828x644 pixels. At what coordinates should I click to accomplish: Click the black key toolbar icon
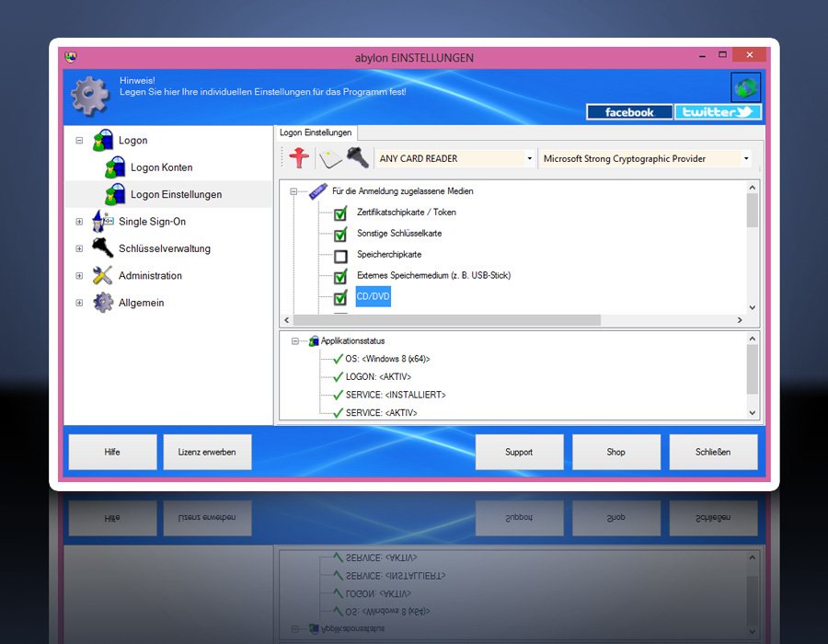[x=358, y=158]
